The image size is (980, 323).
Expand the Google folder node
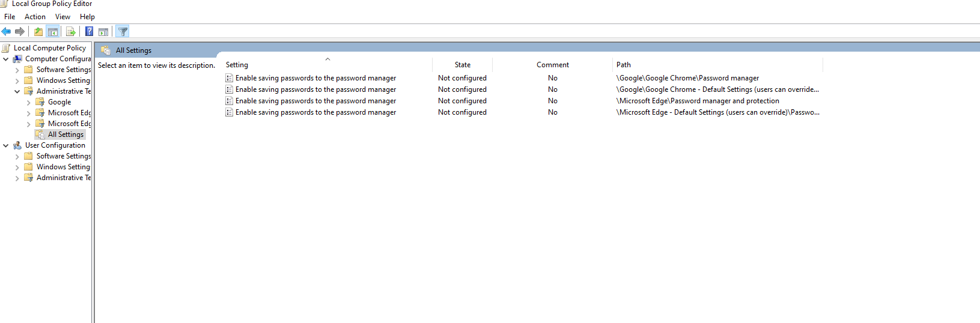point(29,102)
